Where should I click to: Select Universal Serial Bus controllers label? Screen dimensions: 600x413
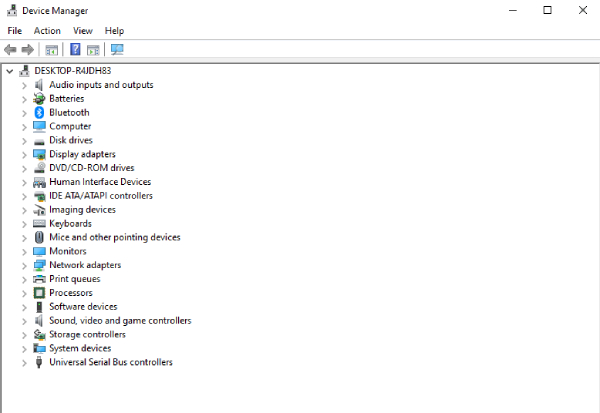click(111, 362)
